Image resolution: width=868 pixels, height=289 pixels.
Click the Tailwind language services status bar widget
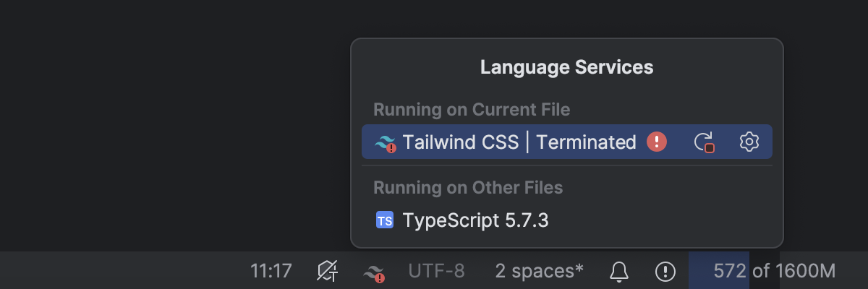click(x=374, y=272)
